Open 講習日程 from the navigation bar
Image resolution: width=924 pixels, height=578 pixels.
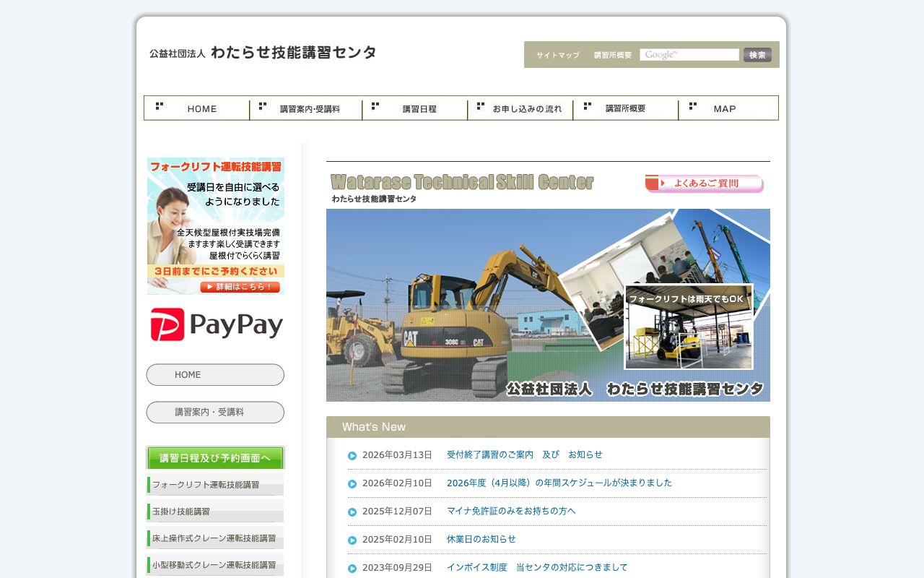(x=421, y=108)
